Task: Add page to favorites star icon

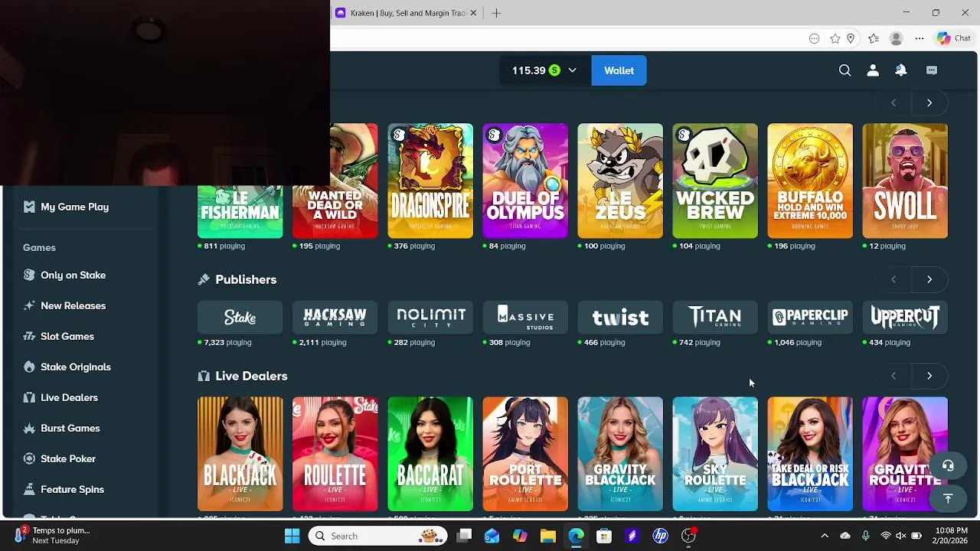Action: pos(835,38)
